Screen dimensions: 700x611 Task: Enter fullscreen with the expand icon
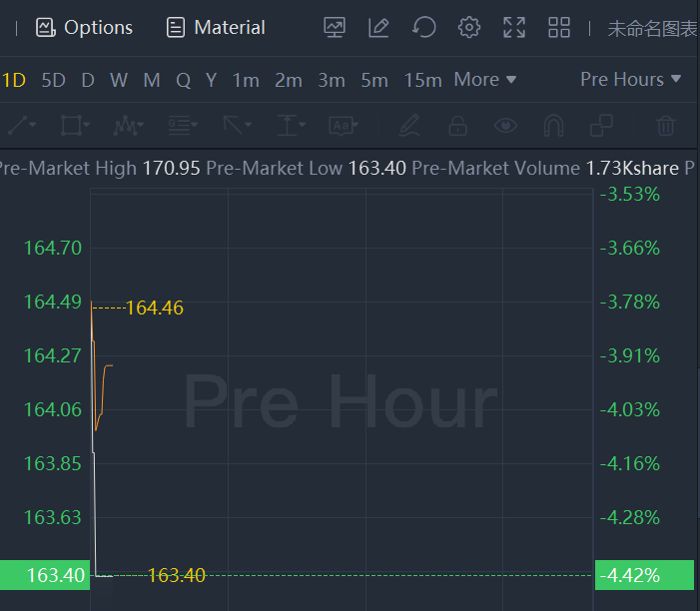tap(514, 28)
